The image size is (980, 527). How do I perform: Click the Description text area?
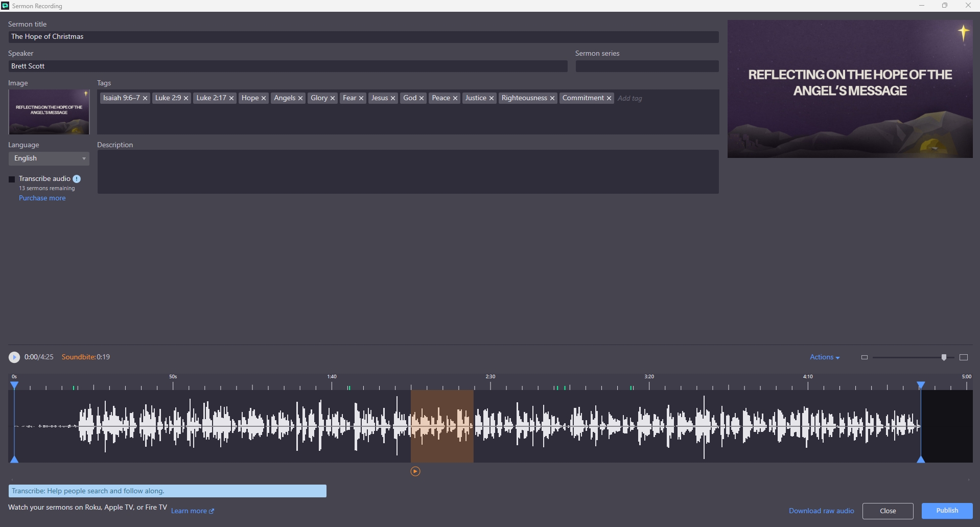click(408, 172)
